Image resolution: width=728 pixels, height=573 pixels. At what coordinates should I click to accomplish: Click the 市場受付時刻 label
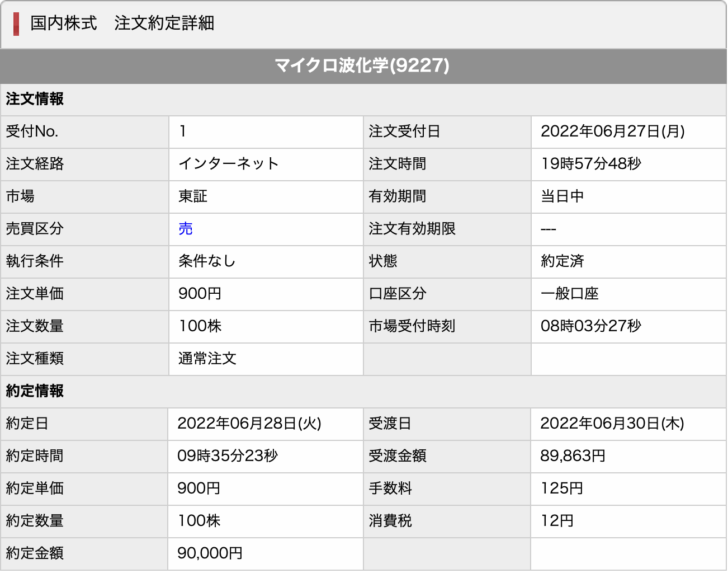click(x=412, y=326)
